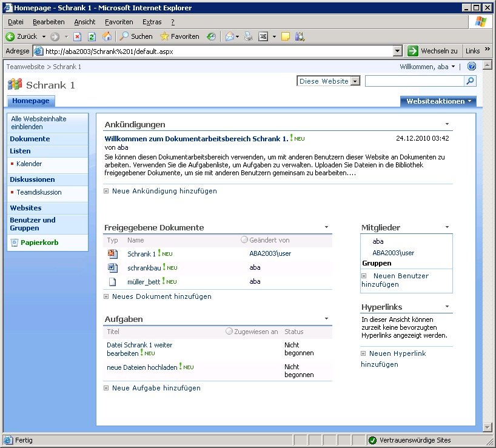Image resolution: width=496 pixels, height=448 pixels.
Task: Click the Word icon beside schrankbau
Action: tap(112, 267)
